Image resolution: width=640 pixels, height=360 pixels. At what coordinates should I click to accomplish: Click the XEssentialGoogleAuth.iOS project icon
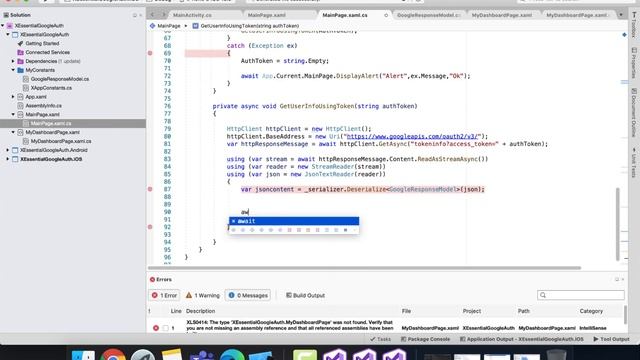(15, 159)
